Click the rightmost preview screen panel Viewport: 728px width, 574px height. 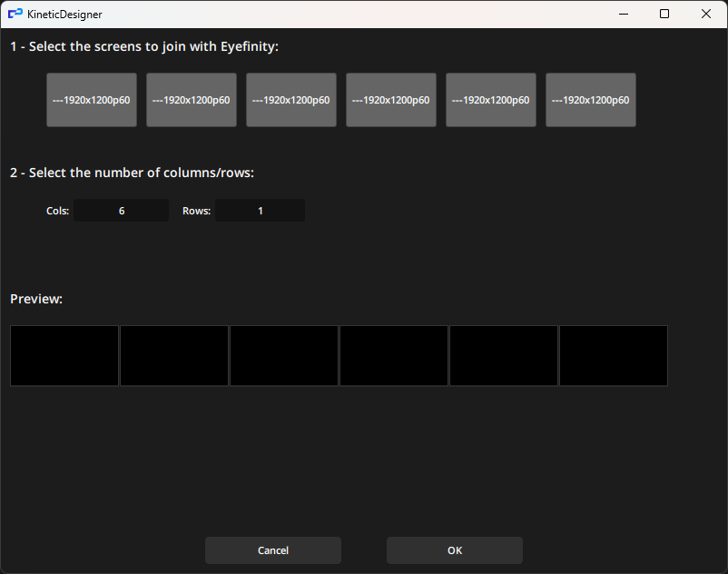[613, 355]
